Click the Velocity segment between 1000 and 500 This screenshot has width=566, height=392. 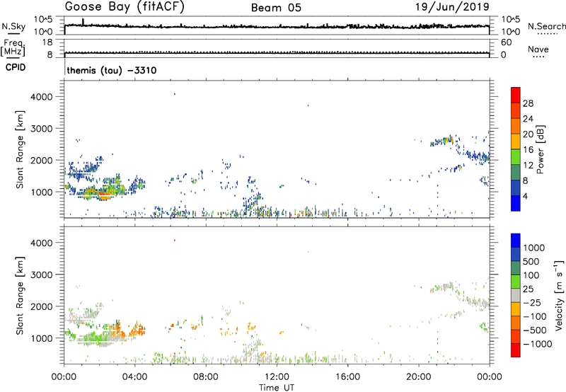pos(516,254)
